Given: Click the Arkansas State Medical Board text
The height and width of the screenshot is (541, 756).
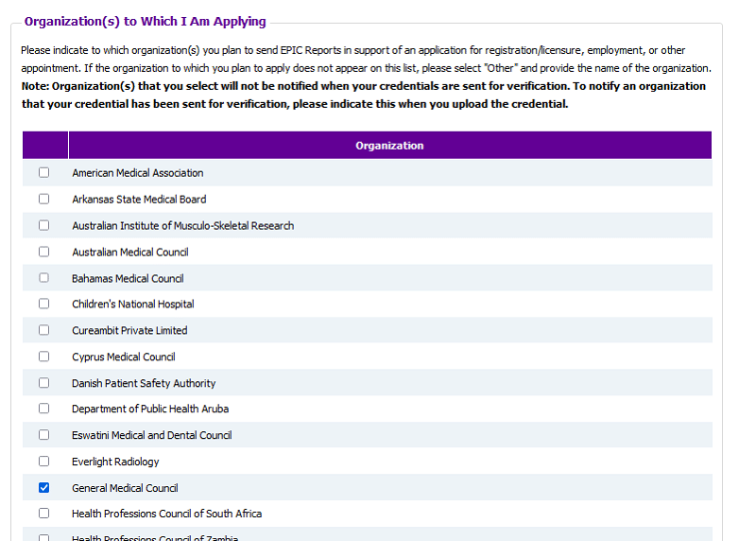Looking at the screenshot, I should click(139, 200).
